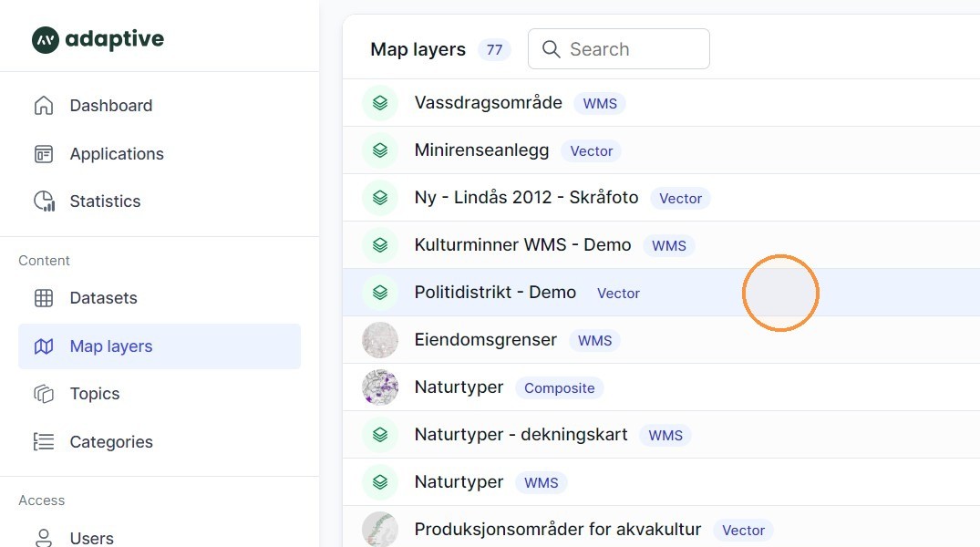Click Vector tag on Produksjonsområder for akvakultur
The image size is (980, 547).
(744, 531)
